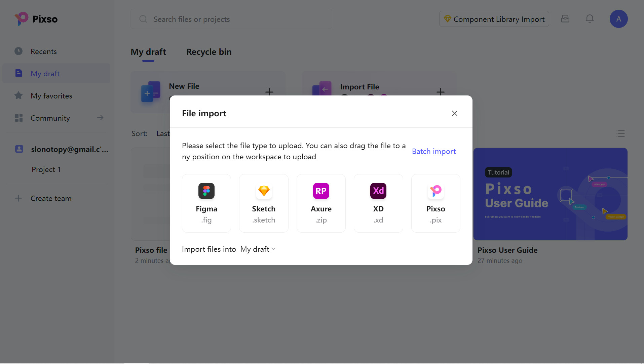Choose Axure .zip file type

[x=321, y=203]
